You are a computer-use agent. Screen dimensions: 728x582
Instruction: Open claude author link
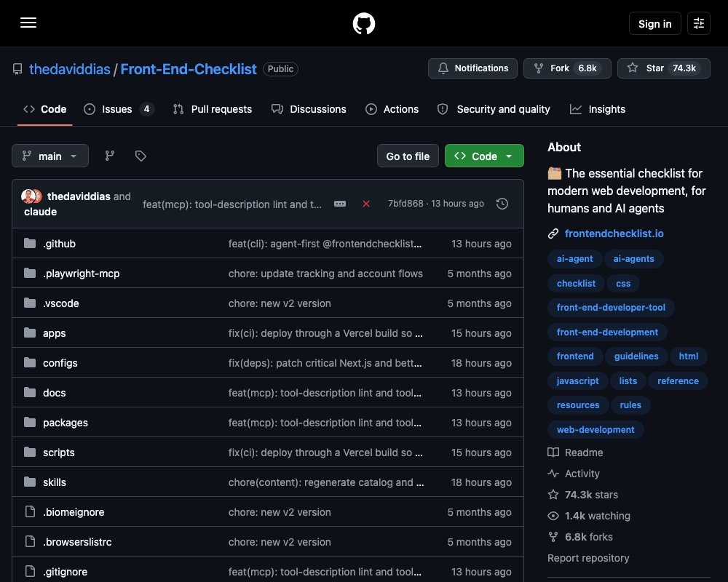(x=40, y=212)
